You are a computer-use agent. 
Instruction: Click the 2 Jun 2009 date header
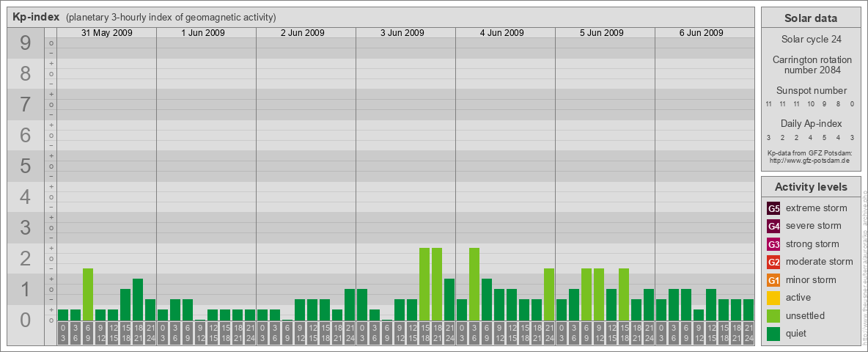point(303,33)
